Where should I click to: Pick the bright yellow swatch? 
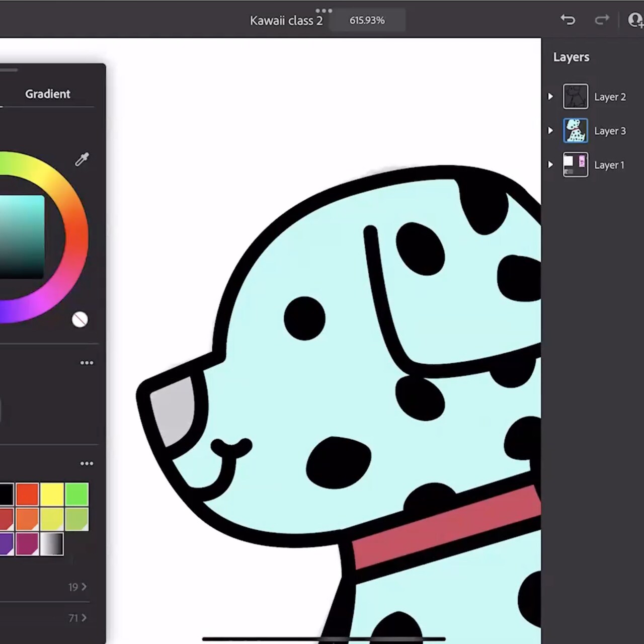[52, 494]
